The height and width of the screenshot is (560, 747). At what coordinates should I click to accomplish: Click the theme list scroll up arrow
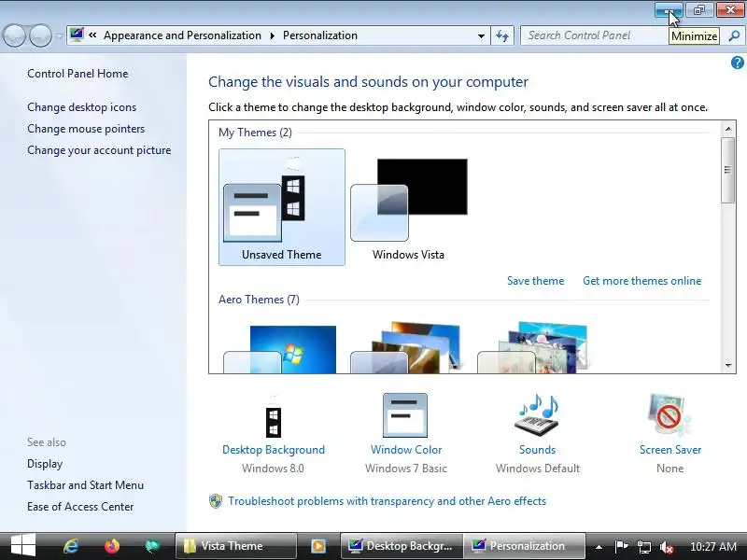coord(728,129)
